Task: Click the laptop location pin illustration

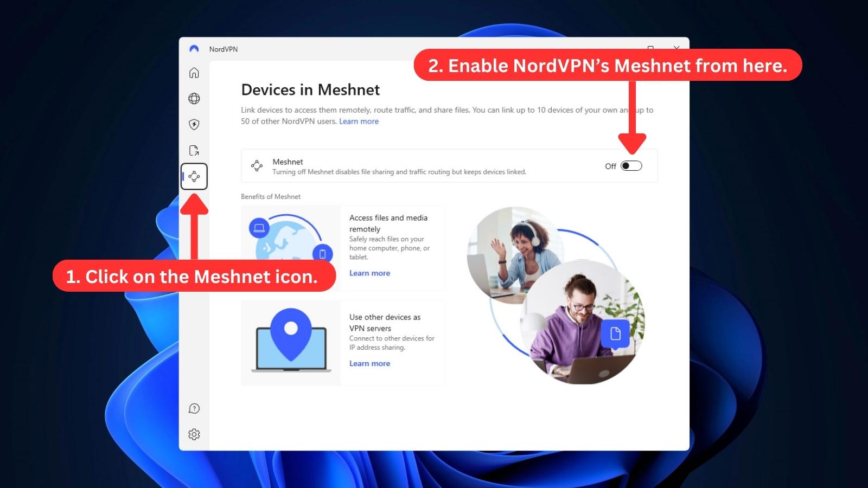Action: click(x=291, y=343)
